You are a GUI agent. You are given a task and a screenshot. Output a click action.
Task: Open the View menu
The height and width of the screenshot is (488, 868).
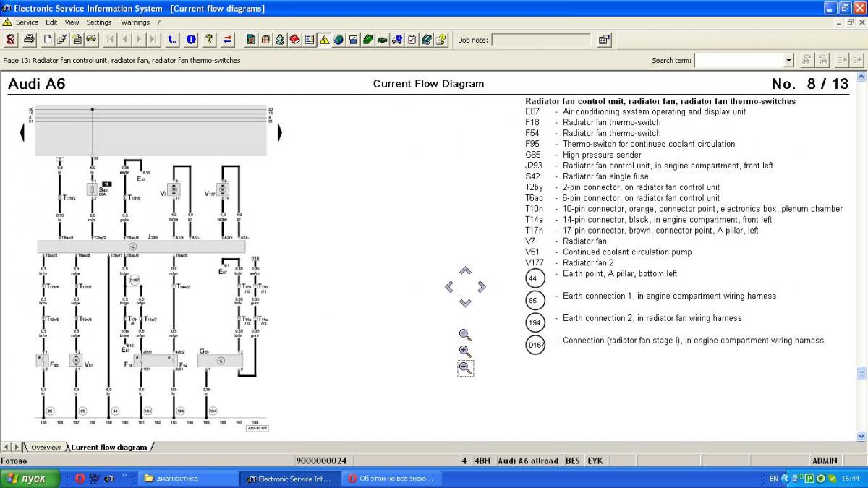click(x=72, y=22)
